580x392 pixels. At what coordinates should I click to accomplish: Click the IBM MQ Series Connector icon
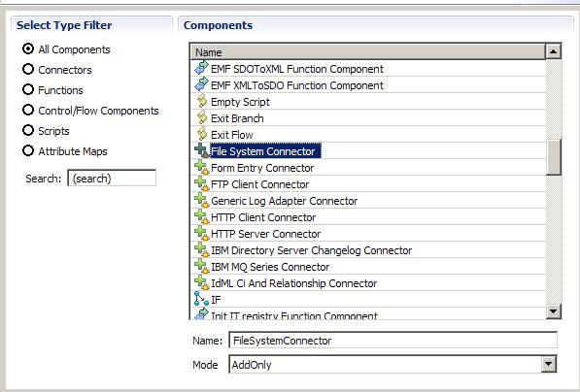click(x=202, y=266)
